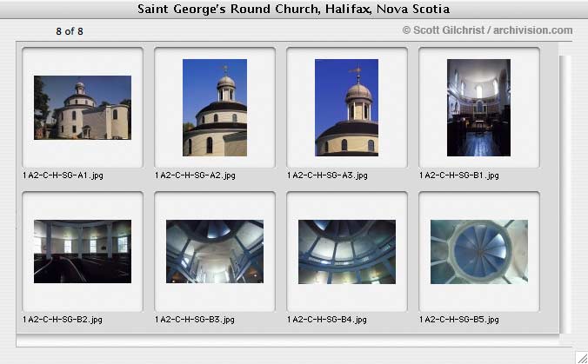Click the filename label 1A2-C-H-SG-B5.jpg

pyautogui.click(x=459, y=320)
